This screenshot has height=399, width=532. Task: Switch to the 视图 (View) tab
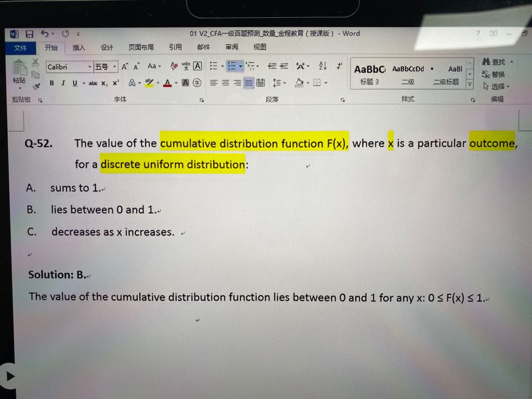tap(260, 47)
